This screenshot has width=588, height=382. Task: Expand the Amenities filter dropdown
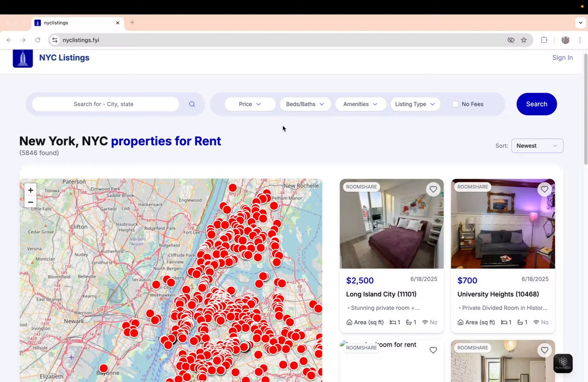pyautogui.click(x=361, y=104)
